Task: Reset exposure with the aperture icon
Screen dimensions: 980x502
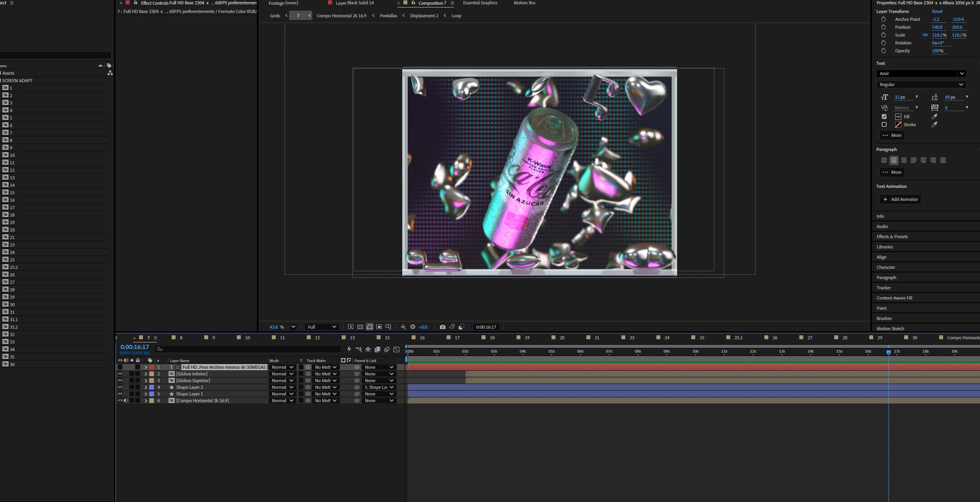Action: tap(413, 327)
